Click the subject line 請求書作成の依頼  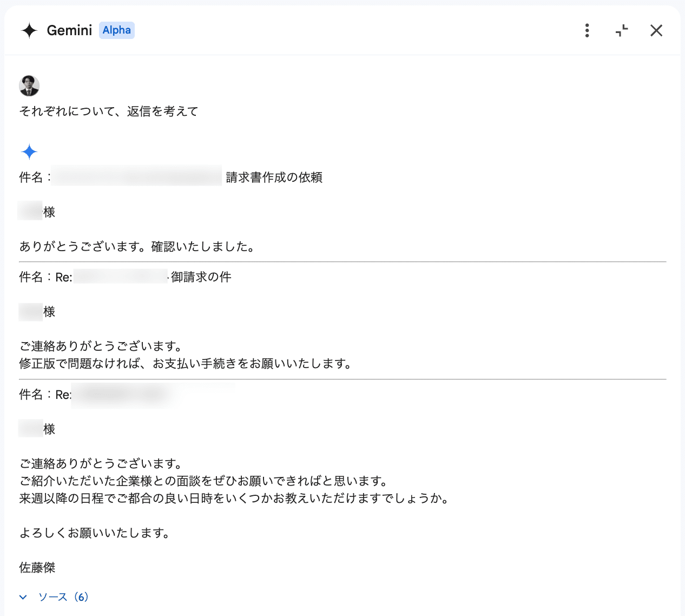(x=274, y=178)
